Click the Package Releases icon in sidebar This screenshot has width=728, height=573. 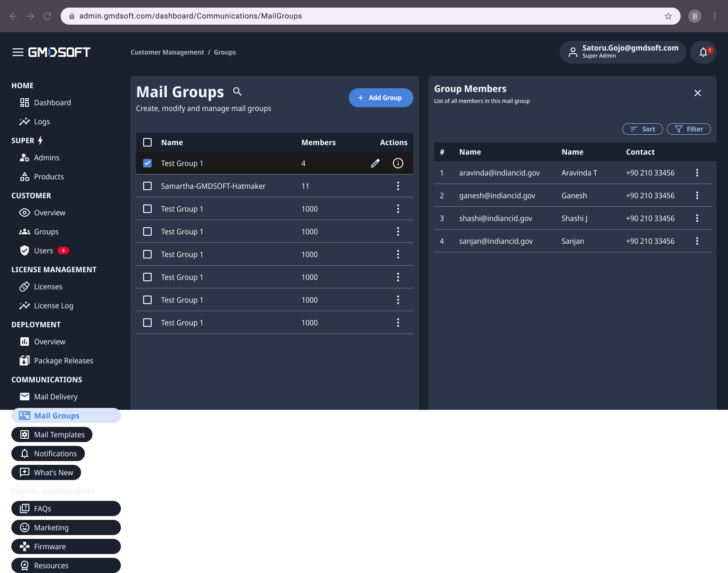click(25, 360)
